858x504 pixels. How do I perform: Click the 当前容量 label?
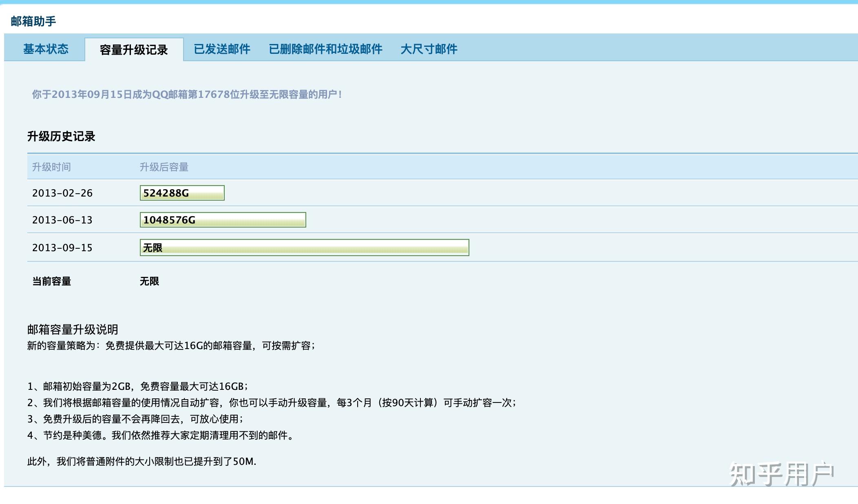click(52, 281)
